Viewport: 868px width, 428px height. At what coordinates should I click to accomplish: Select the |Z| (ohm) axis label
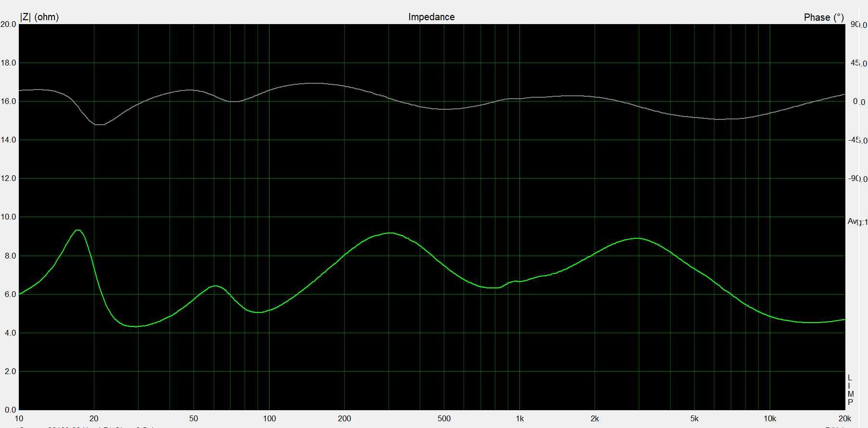39,17
